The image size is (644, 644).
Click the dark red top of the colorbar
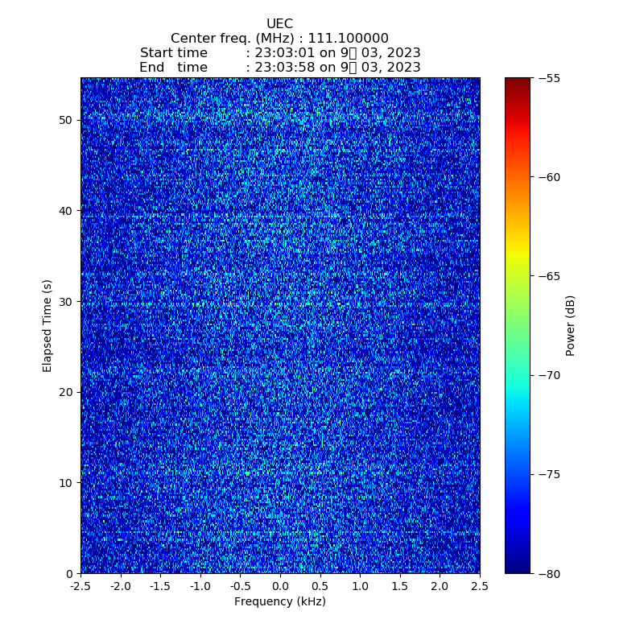(518, 83)
